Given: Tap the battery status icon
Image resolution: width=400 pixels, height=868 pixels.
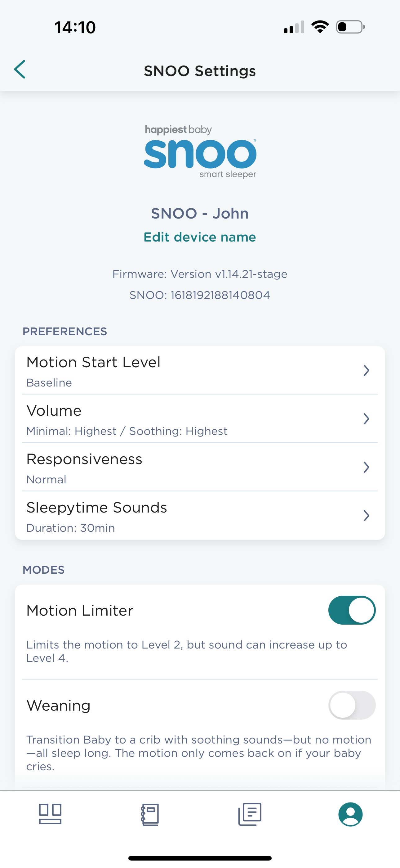Looking at the screenshot, I should [350, 27].
